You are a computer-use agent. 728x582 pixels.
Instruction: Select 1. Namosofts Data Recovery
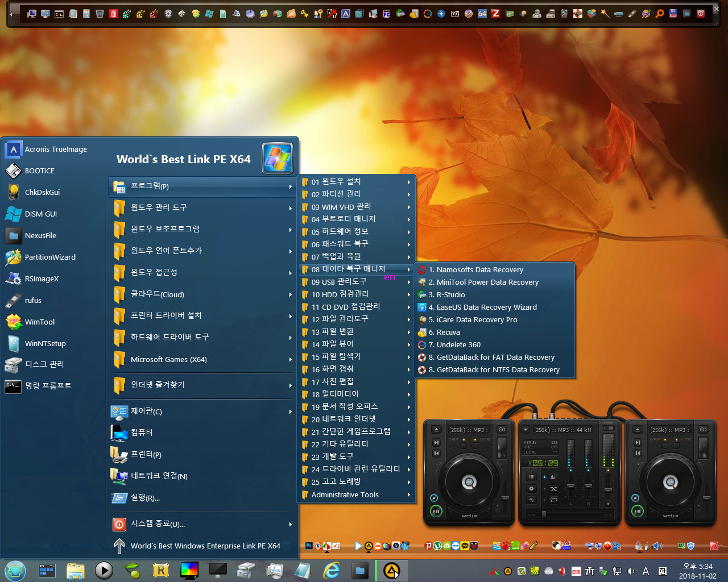pos(495,269)
